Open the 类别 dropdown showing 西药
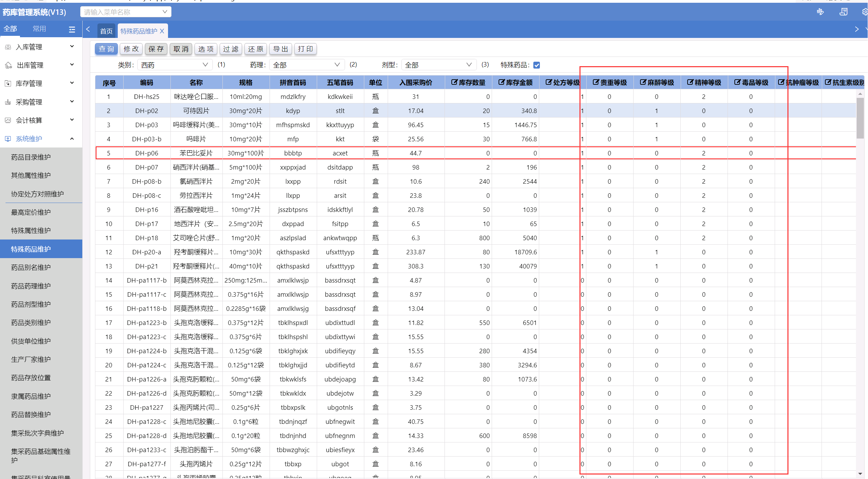Viewport: 868px width, 479px height. click(175, 65)
